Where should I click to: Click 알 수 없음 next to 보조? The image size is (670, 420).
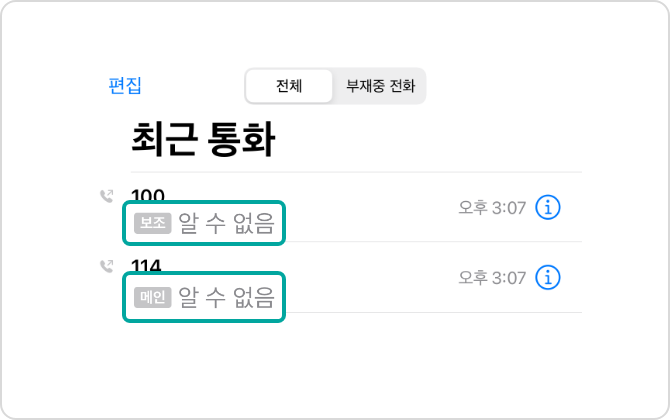tap(226, 224)
